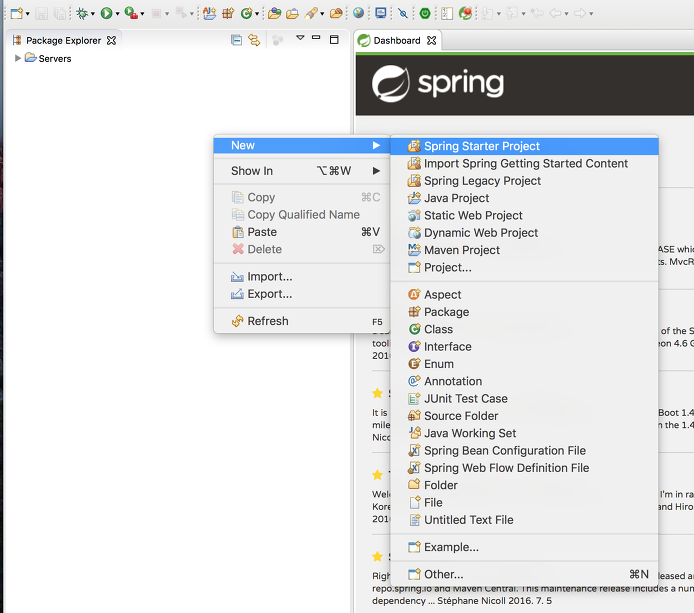Click Collapse All icon in Package Explorer
694x613 pixels.
click(236, 40)
